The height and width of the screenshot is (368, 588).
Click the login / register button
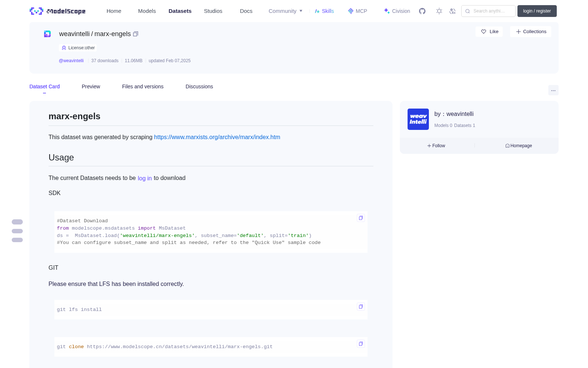(x=537, y=11)
